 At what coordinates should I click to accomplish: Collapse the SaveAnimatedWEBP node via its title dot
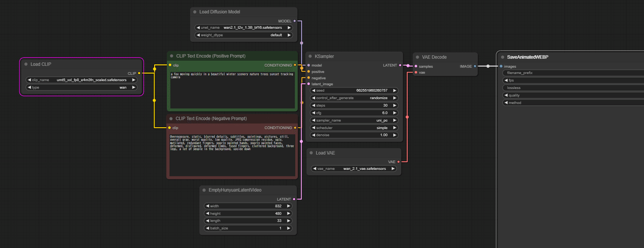[502, 57]
